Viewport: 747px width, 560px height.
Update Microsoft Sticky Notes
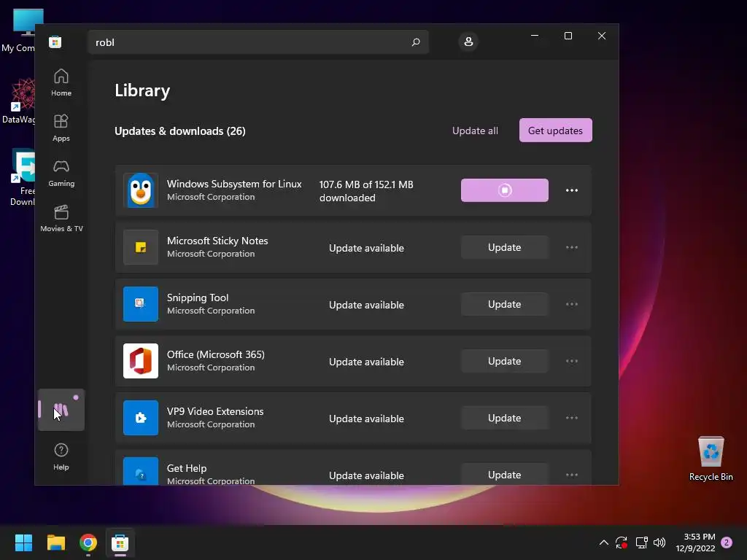coord(505,247)
